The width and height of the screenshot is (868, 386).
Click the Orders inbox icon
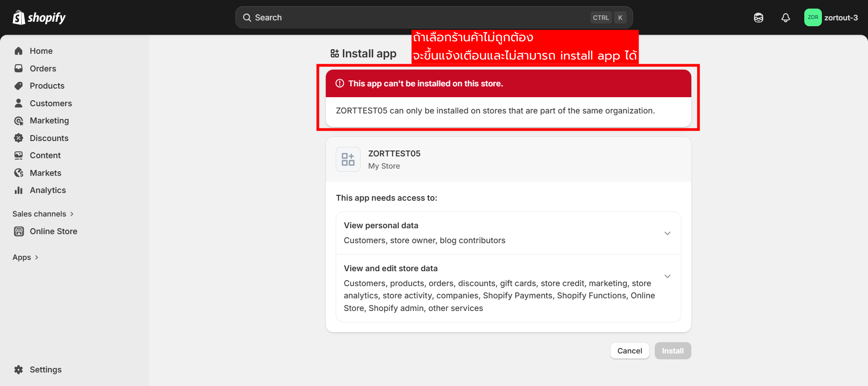[x=19, y=69]
